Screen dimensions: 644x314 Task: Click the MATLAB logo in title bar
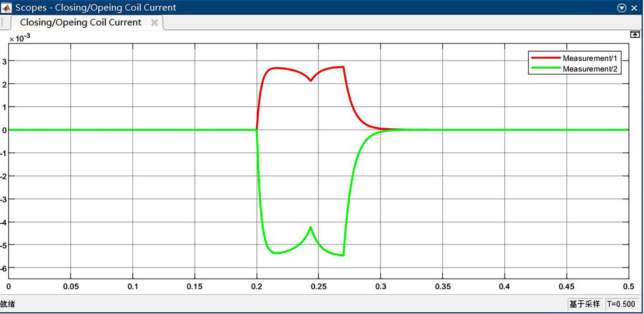pyautogui.click(x=6, y=7)
